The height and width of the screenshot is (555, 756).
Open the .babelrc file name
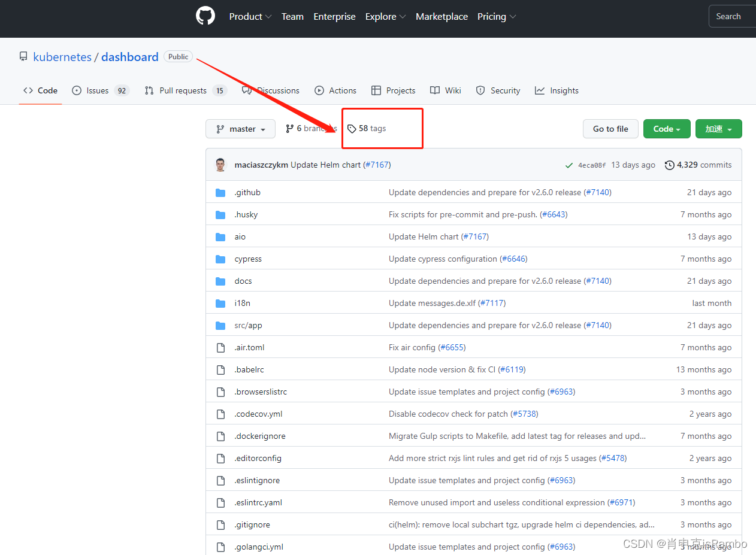248,370
